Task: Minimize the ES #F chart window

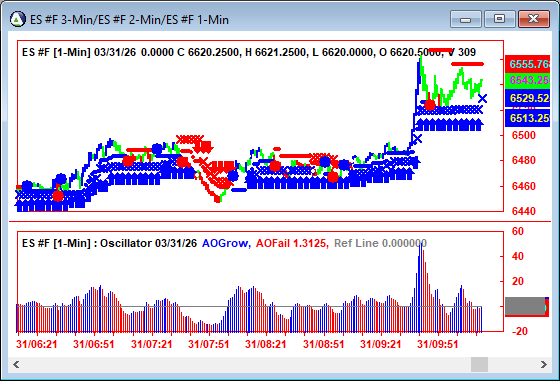Action: tap(465, 19)
